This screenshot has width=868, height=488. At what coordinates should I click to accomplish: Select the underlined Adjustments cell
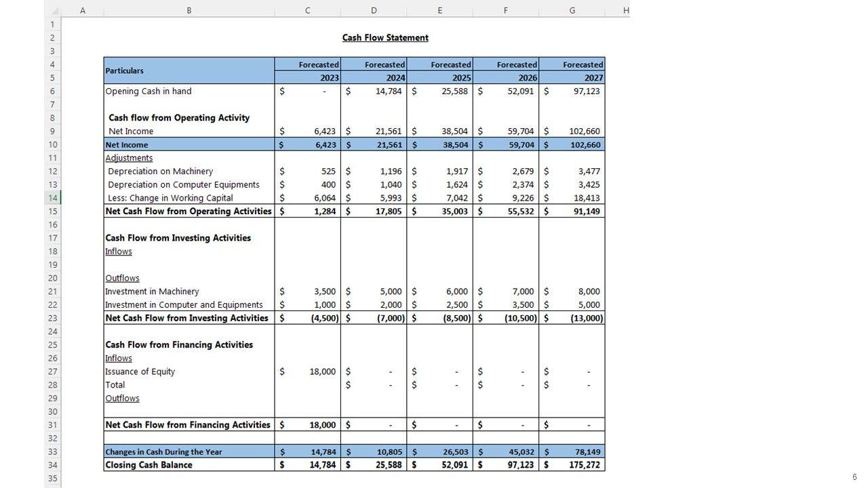[x=129, y=158]
